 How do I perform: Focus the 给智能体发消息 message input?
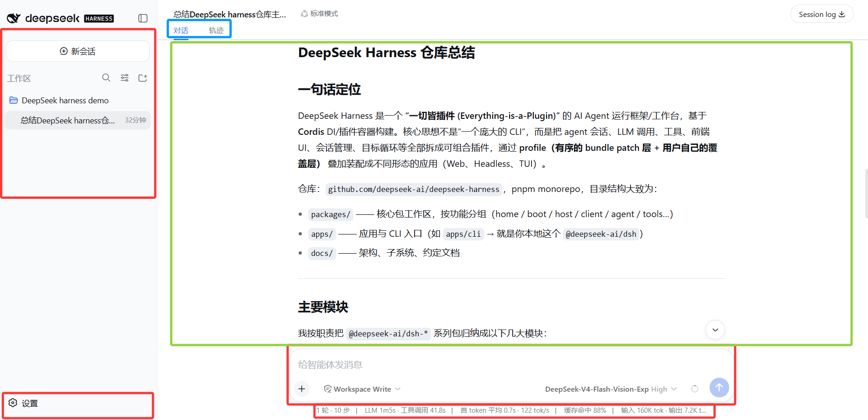point(510,365)
